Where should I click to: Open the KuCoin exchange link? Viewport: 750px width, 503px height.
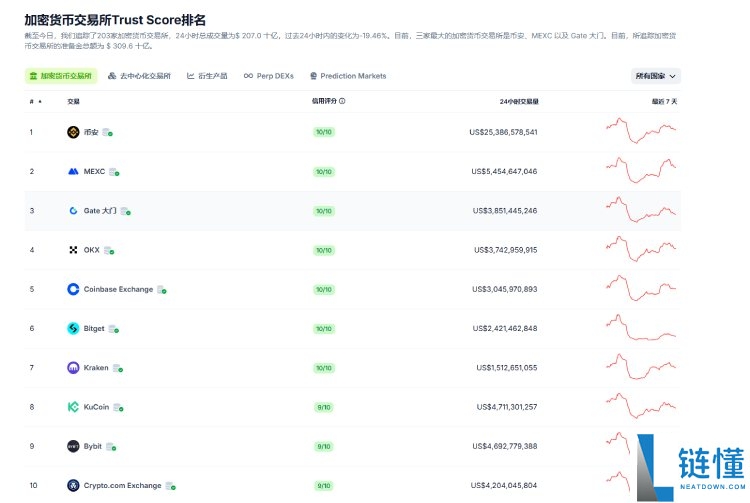click(x=97, y=407)
